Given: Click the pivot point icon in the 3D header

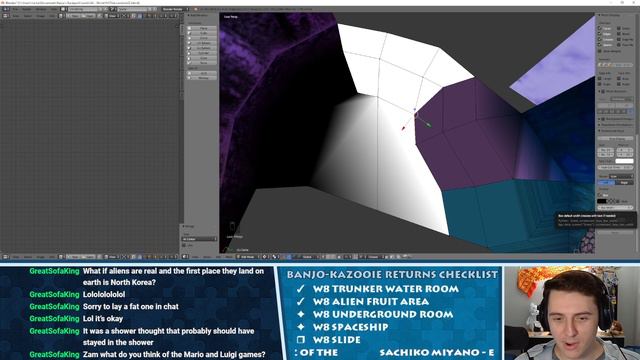Looking at the screenshot, I should click(274, 257).
